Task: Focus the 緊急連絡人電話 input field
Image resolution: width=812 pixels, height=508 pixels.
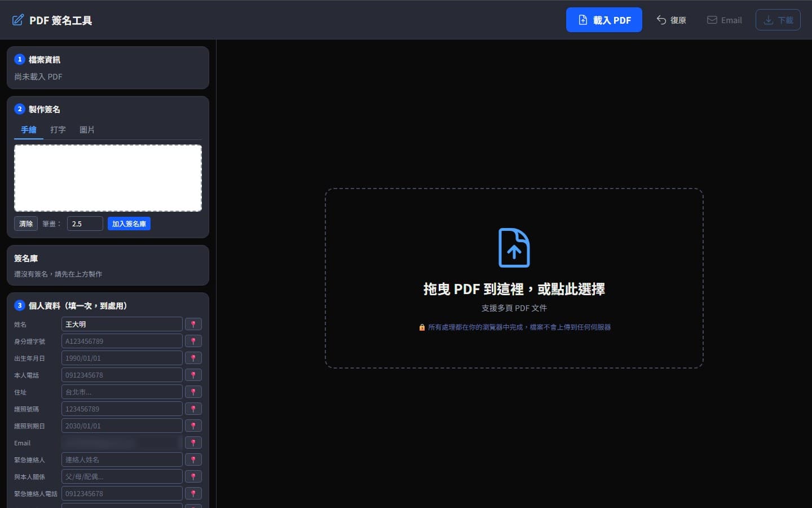Action: click(x=122, y=493)
